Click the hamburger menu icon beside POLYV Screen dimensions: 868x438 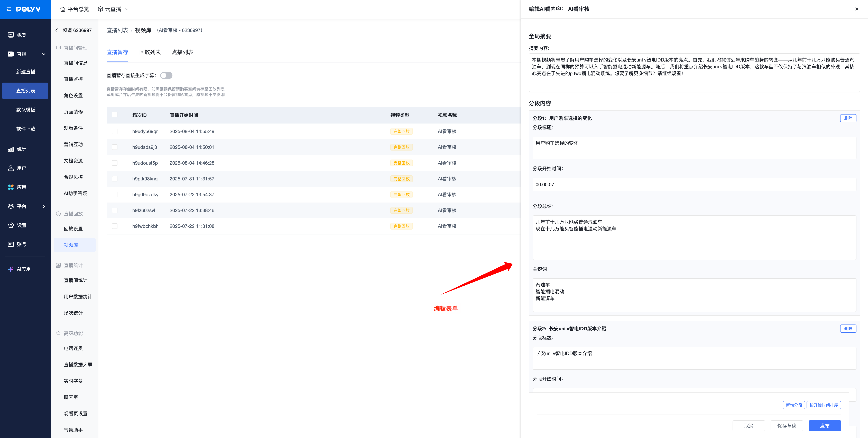tap(9, 9)
